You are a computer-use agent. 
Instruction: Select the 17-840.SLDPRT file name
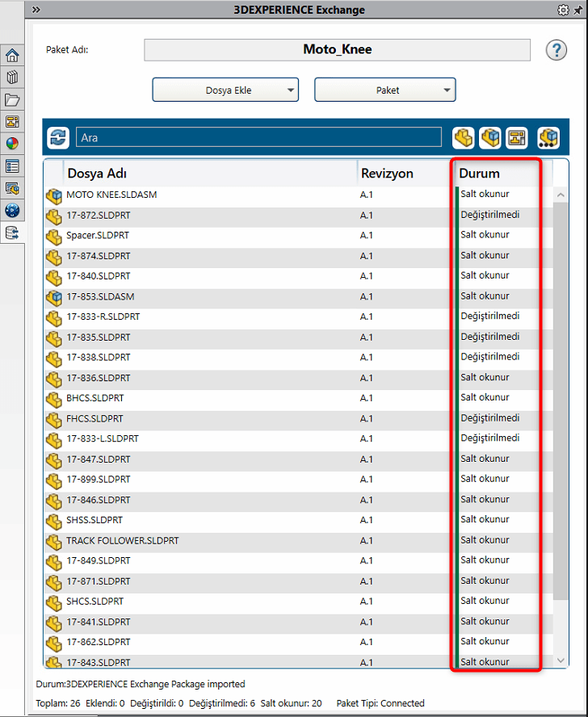pos(99,276)
